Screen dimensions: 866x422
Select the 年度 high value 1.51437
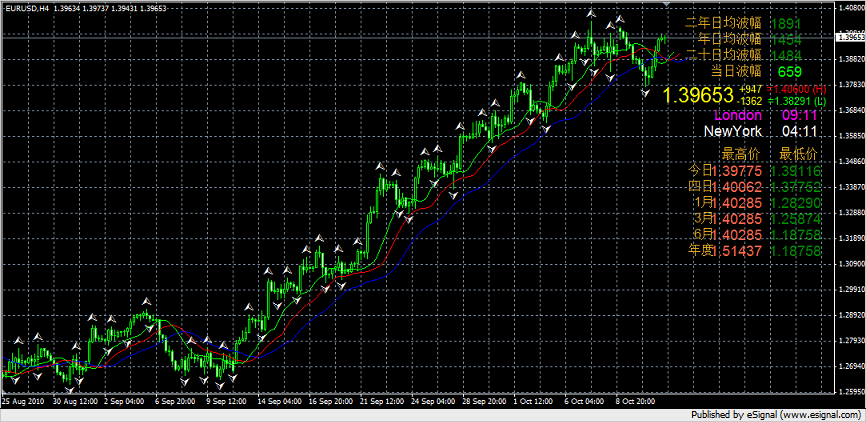(x=737, y=251)
